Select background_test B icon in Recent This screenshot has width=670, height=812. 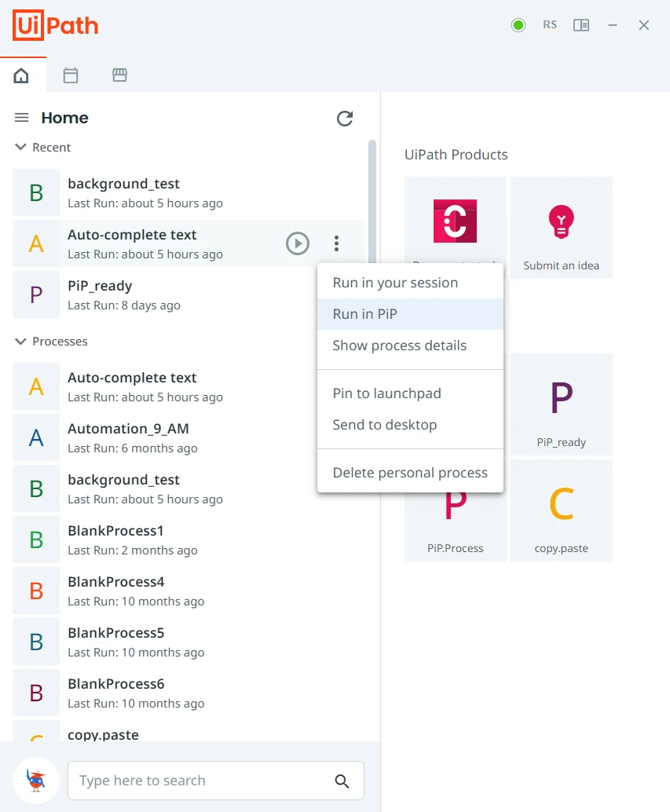[x=36, y=192]
